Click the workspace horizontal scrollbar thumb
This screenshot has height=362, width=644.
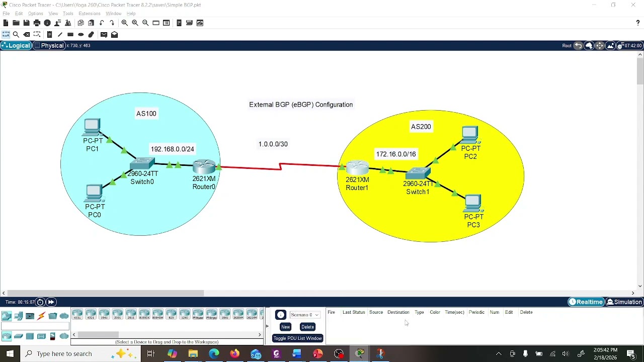[106, 293]
